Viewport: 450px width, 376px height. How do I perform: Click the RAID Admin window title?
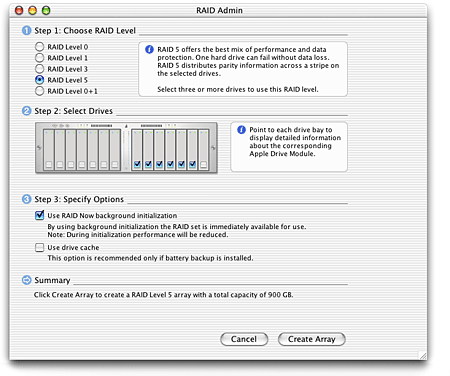(219, 10)
